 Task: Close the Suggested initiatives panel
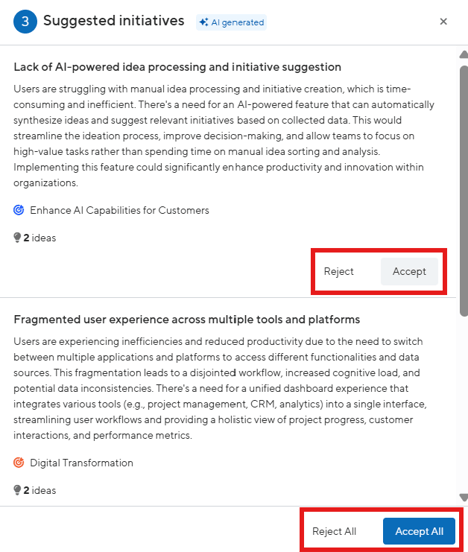click(443, 21)
